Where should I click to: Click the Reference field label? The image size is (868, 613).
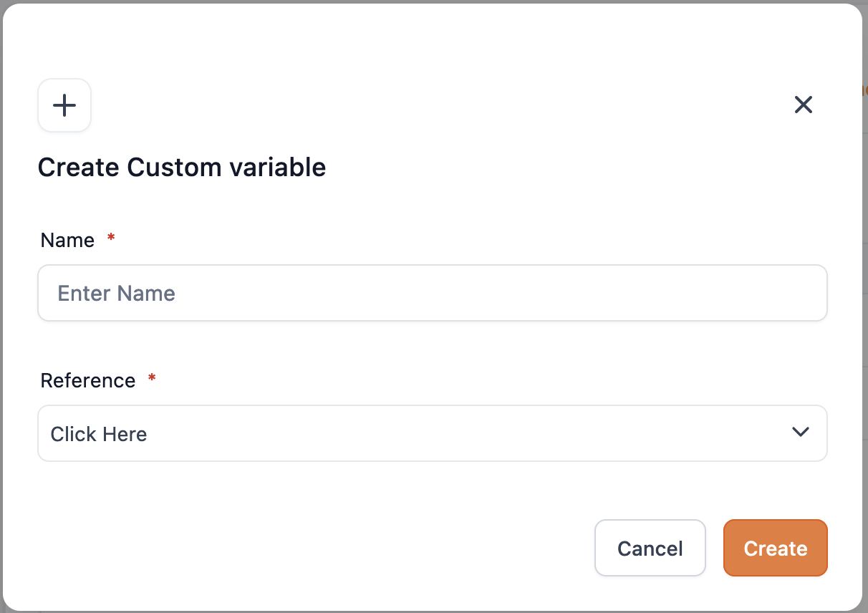tap(88, 381)
